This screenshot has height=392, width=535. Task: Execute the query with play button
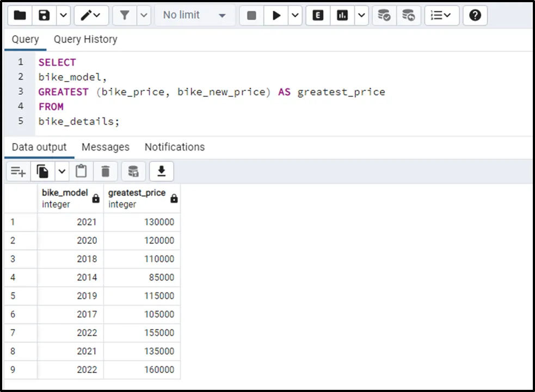click(x=276, y=16)
